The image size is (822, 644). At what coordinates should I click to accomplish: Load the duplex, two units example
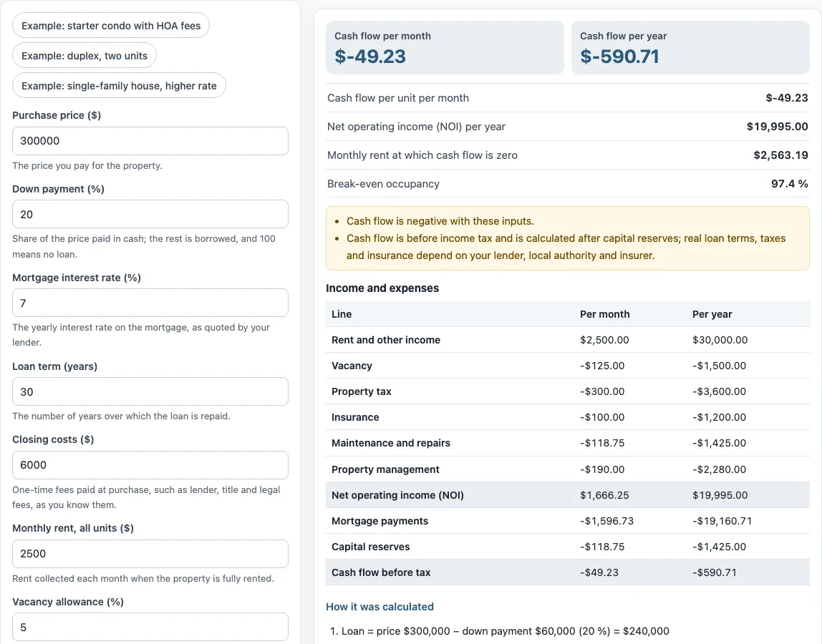(84, 56)
